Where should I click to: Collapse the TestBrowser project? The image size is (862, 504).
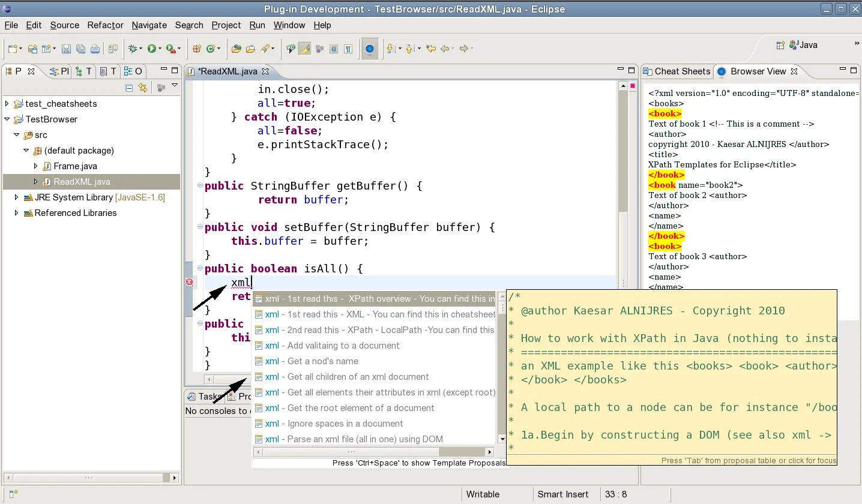pos(7,119)
